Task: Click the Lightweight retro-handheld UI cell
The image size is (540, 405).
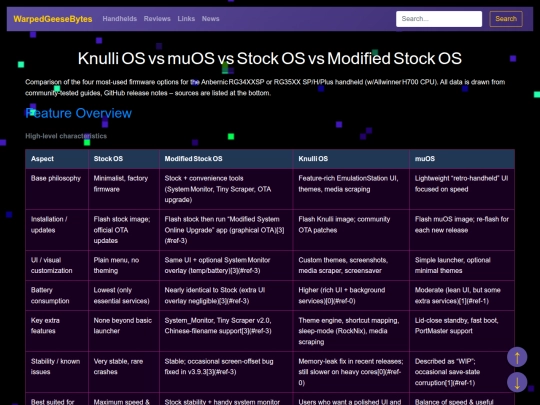Action: 462,189
